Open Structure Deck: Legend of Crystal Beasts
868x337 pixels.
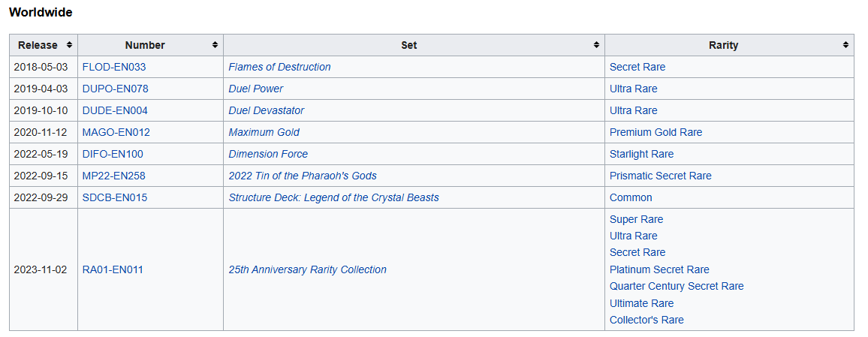point(333,197)
